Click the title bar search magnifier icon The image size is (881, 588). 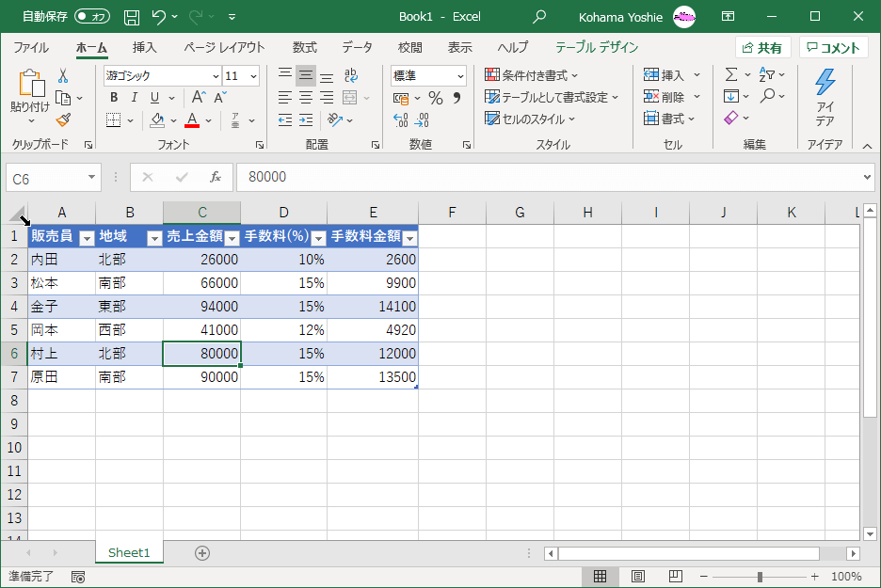tap(539, 17)
